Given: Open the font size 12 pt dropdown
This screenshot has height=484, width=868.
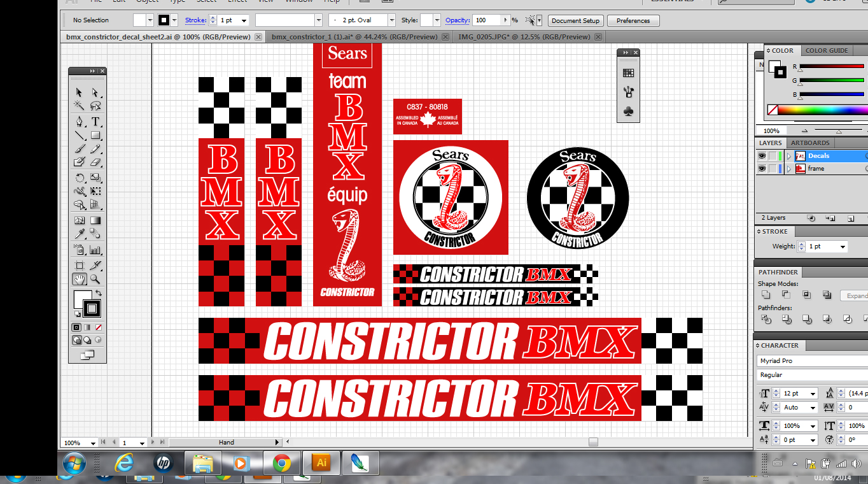Looking at the screenshot, I should [x=813, y=394].
